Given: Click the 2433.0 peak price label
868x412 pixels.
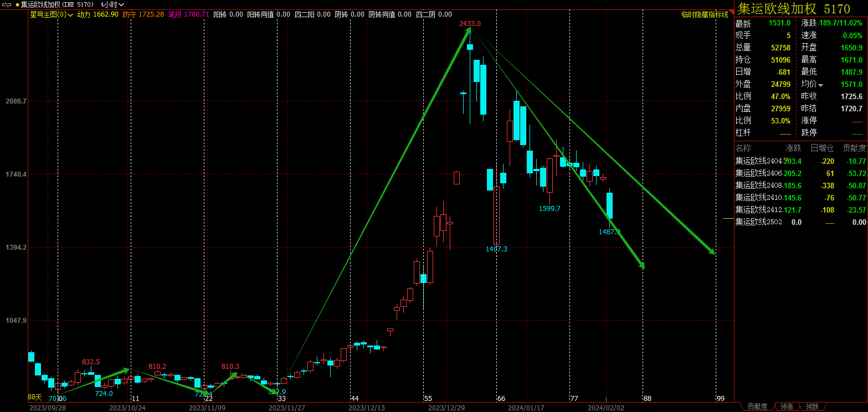Looking at the screenshot, I should tap(470, 24).
